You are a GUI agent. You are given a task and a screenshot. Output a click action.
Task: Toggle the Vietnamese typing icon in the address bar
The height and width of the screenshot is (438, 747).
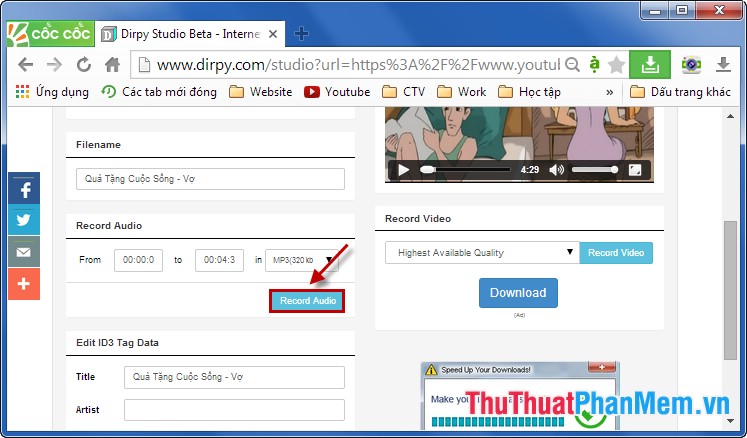pos(594,64)
